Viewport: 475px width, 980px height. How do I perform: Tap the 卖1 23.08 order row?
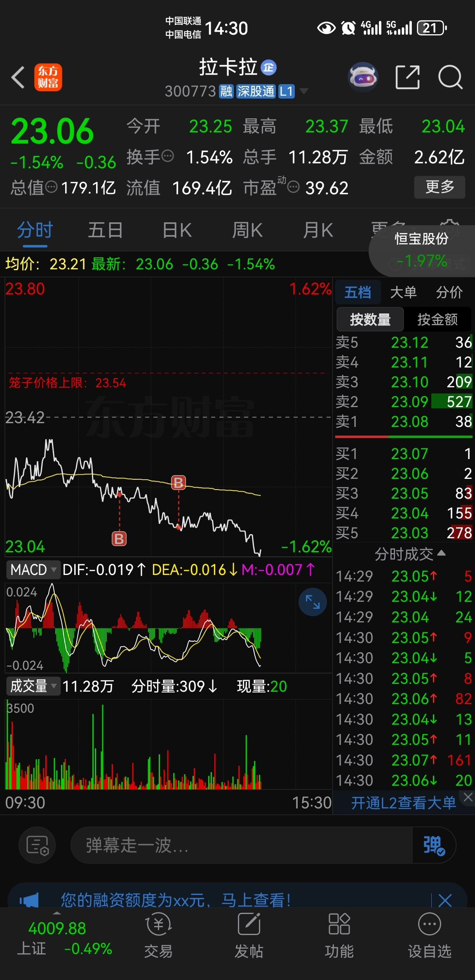[404, 422]
